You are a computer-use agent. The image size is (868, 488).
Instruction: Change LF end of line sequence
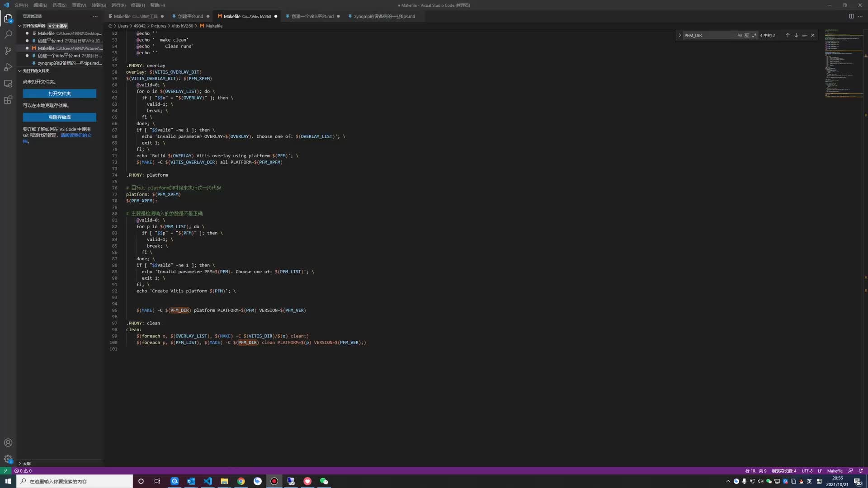coord(820,471)
